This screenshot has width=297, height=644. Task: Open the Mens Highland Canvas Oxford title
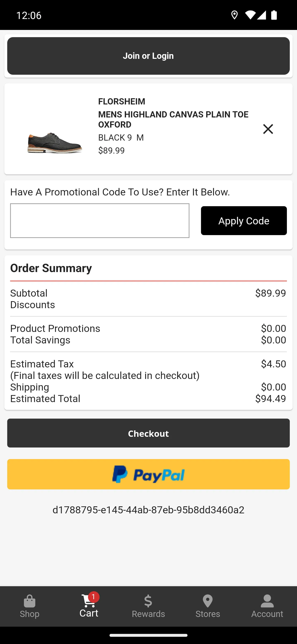pyautogui.click(x=173, y=120)
